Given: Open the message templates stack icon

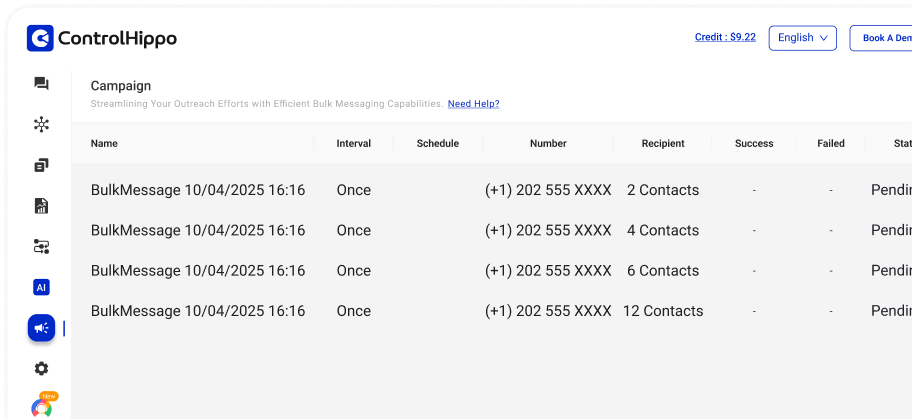Looking at the screenshot, I should click(41, 165).
